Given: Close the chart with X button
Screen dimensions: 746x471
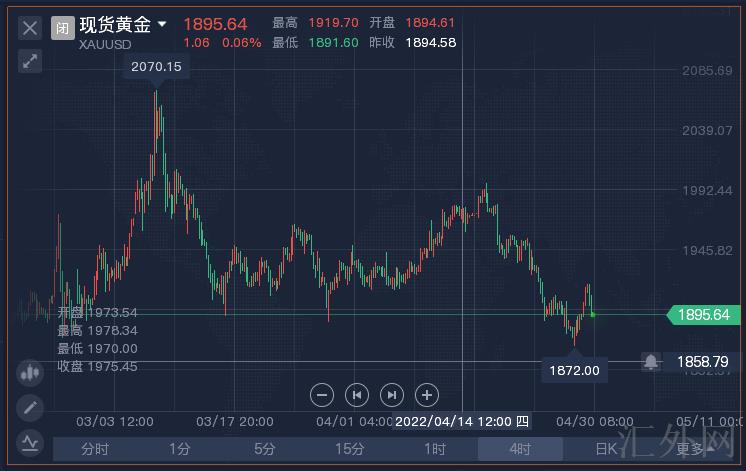Looking at the screenshot, I should [30, 28].
